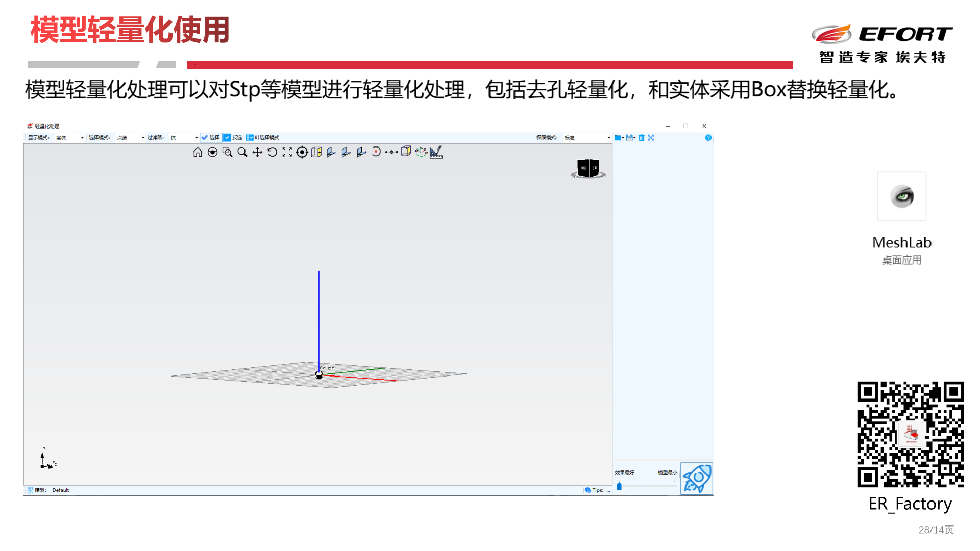980x551 pixels.
Task: Activate the Zoom magnifier tool
Action: coord(242,152)
